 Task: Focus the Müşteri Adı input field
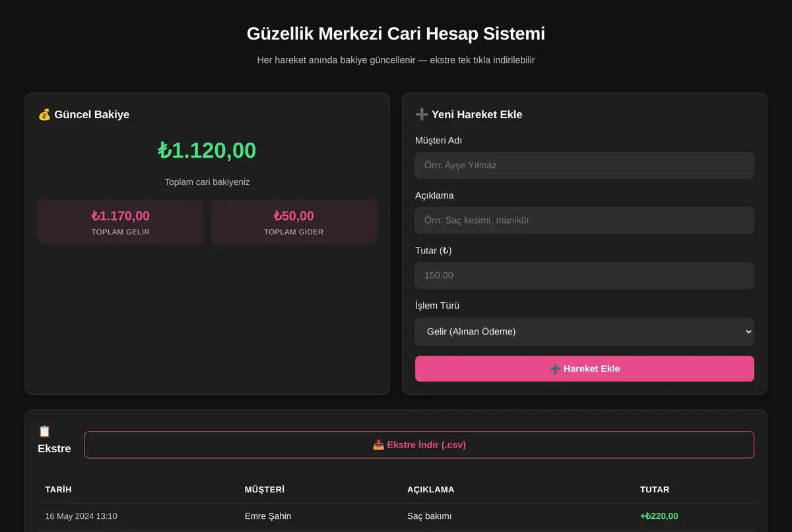(x=585, y=165)
